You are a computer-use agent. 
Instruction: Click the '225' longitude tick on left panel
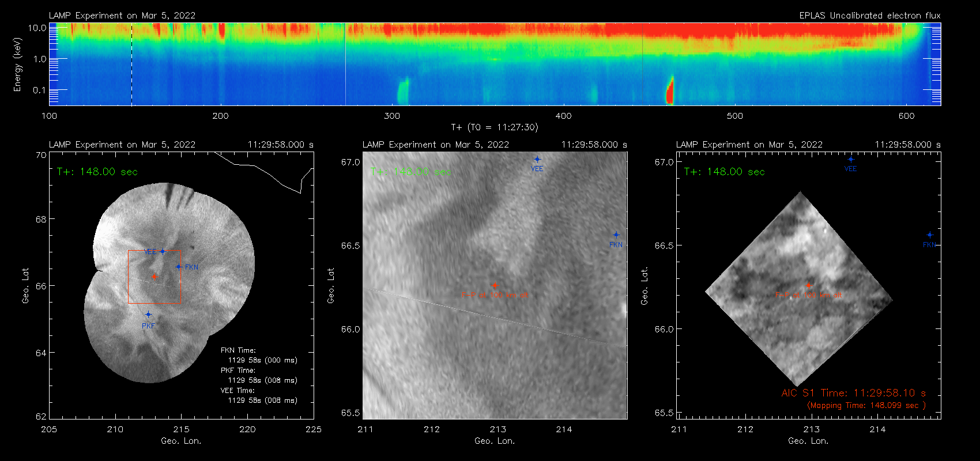click(x=314, y=429)
